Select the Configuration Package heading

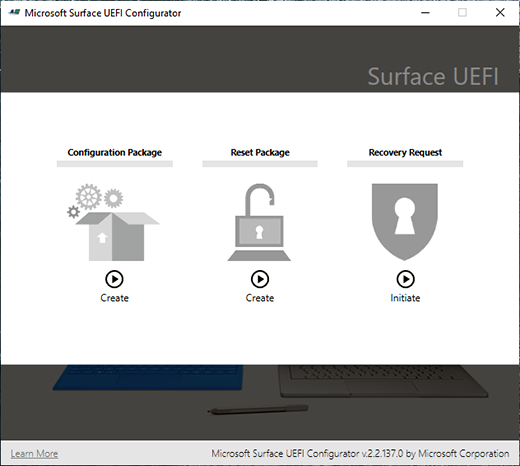(x=115, y=153)
